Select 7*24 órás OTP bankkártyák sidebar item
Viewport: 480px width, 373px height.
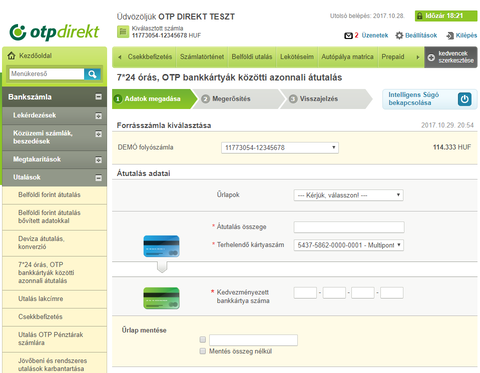click(x=54, y=273)
